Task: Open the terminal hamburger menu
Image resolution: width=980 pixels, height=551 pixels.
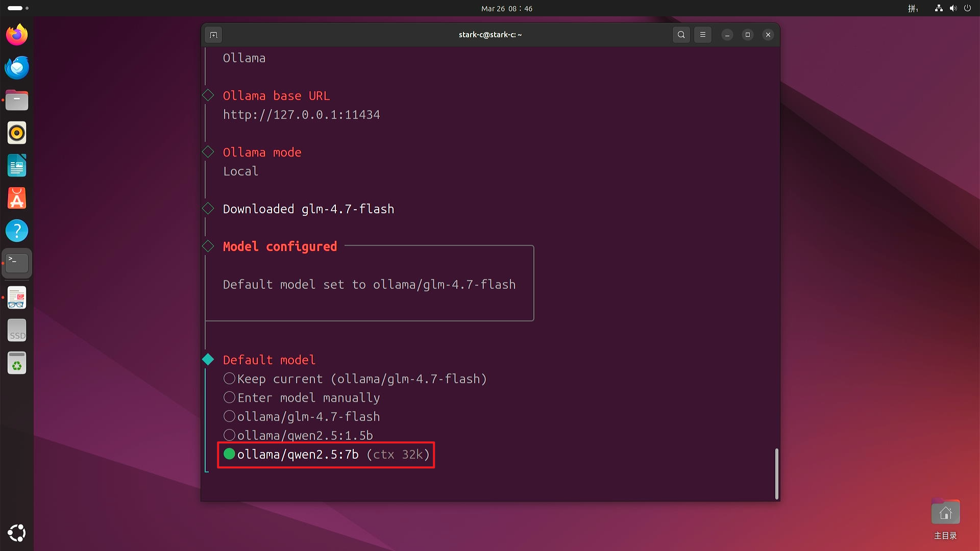Action: pyautogui.click(x=703, y=35)
